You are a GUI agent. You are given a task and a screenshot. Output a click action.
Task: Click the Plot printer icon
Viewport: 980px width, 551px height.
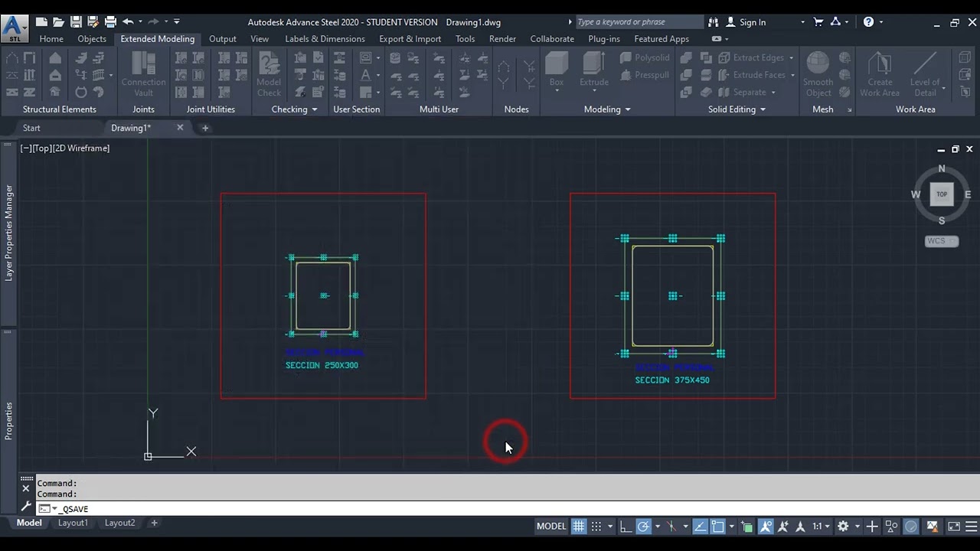pyautogui.click(x=110, y=22)
